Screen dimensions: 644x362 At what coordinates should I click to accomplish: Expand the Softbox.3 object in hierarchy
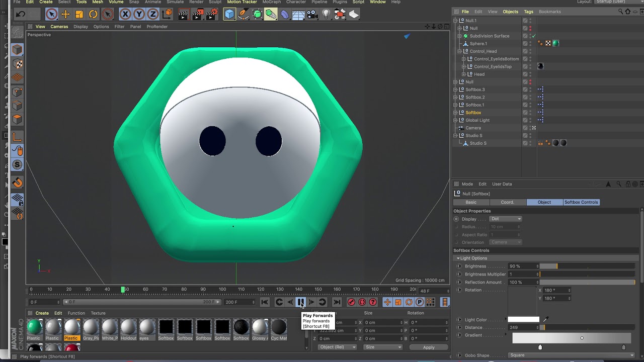pos(455,89)
